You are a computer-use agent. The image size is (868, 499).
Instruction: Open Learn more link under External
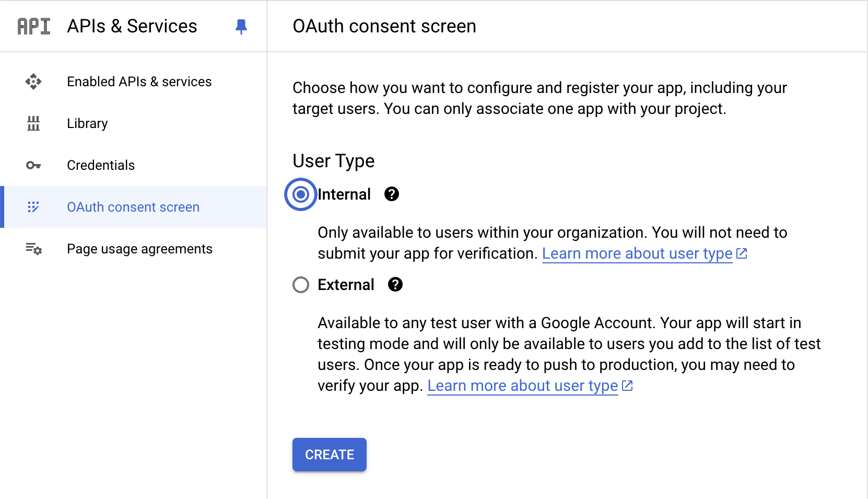point(523,386)
